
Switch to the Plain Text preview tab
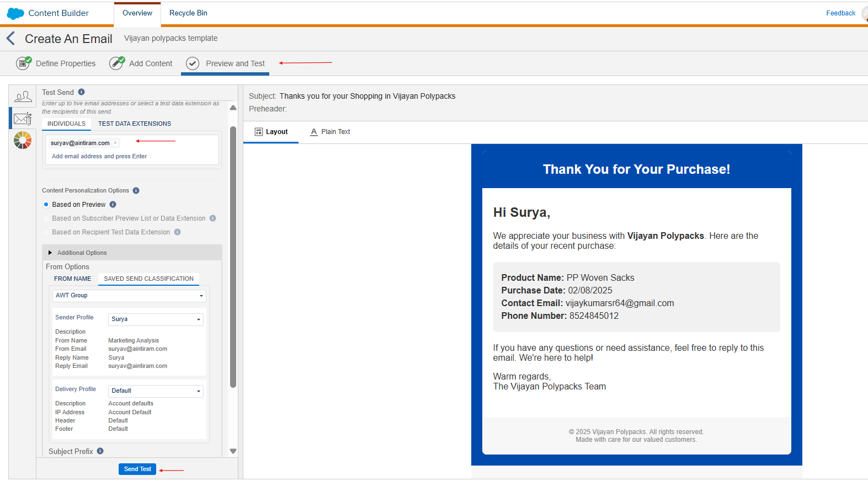pyautogui.click(x=330, y=132)
